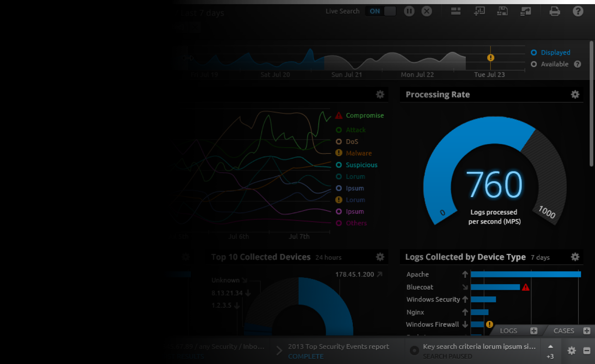Screen dimensions: 595x364
Task: Click the 8.13.21.34 device label
Action: pyautogui.click(x=227, y=293)
